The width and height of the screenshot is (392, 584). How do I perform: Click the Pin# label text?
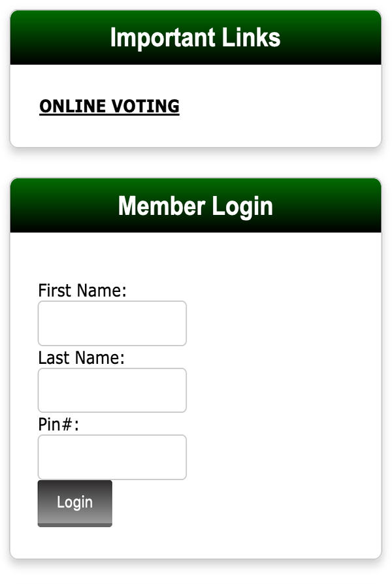(58, 425)
